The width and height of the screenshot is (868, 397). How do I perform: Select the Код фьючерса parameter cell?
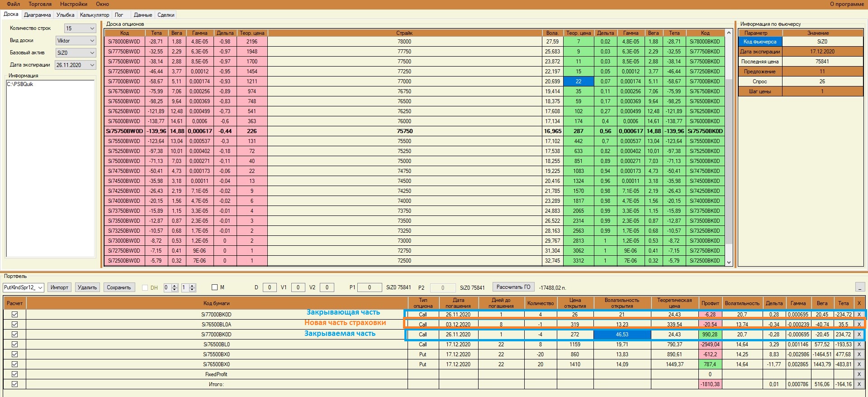760,42
